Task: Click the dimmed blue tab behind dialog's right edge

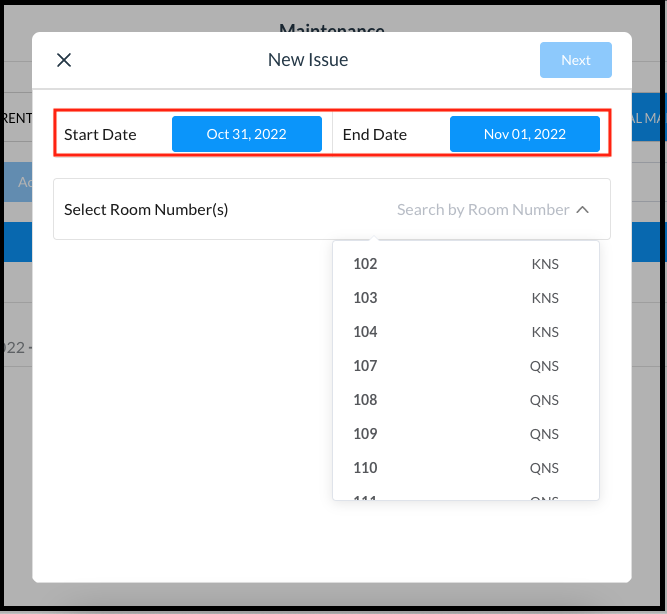Action: click(x=648, y=118)
